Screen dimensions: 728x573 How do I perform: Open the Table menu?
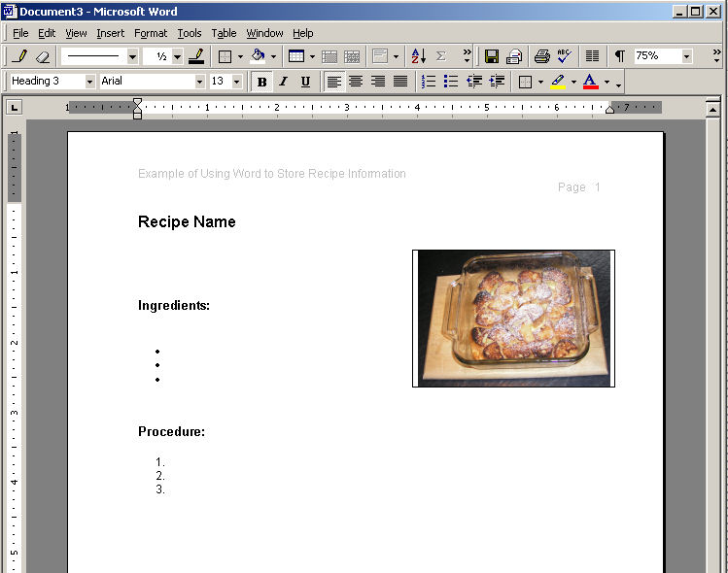click(x=224, y=33)
